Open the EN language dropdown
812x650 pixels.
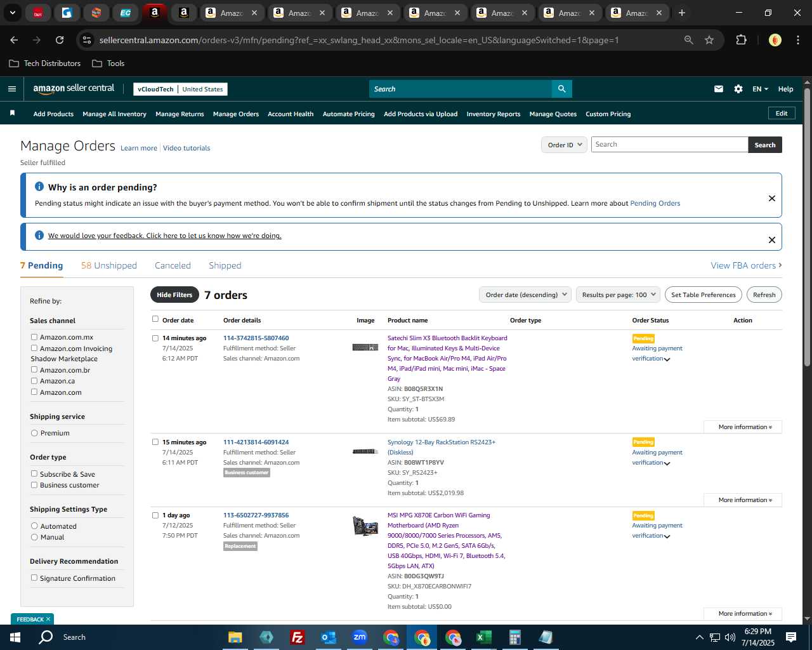click(760, 89)
